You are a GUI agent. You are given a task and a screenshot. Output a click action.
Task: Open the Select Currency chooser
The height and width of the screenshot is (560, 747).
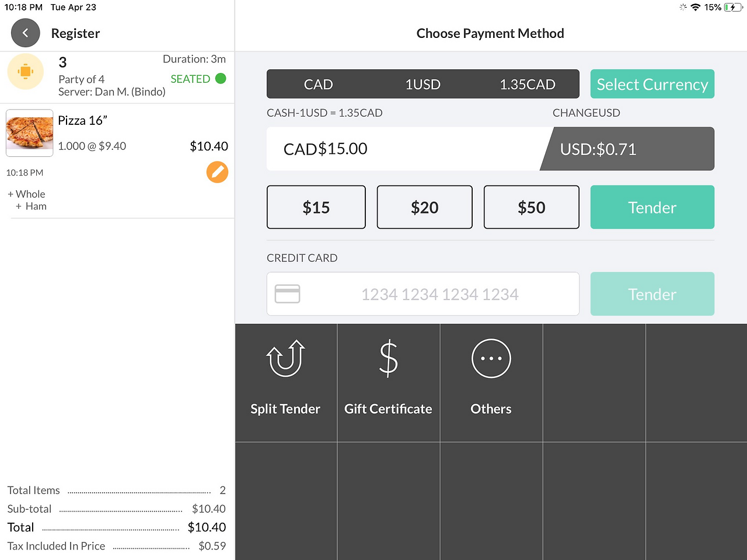click(652, 84)
